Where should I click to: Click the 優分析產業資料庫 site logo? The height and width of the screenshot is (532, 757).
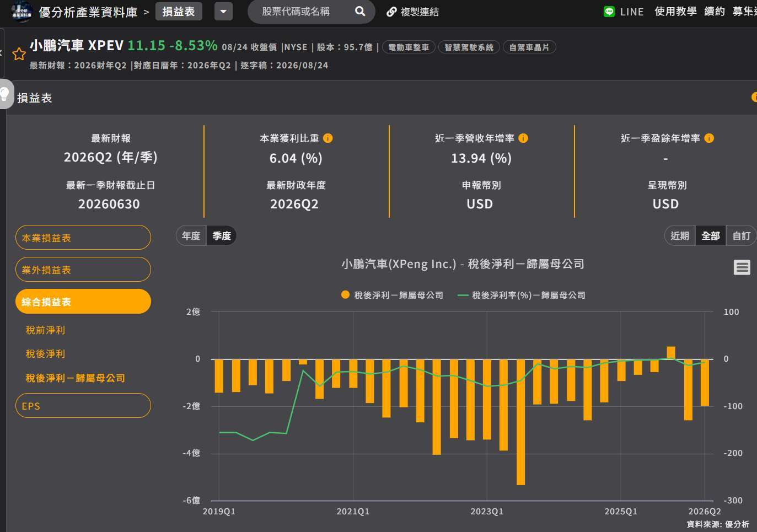pyautogui.click(x=22, y=12)
